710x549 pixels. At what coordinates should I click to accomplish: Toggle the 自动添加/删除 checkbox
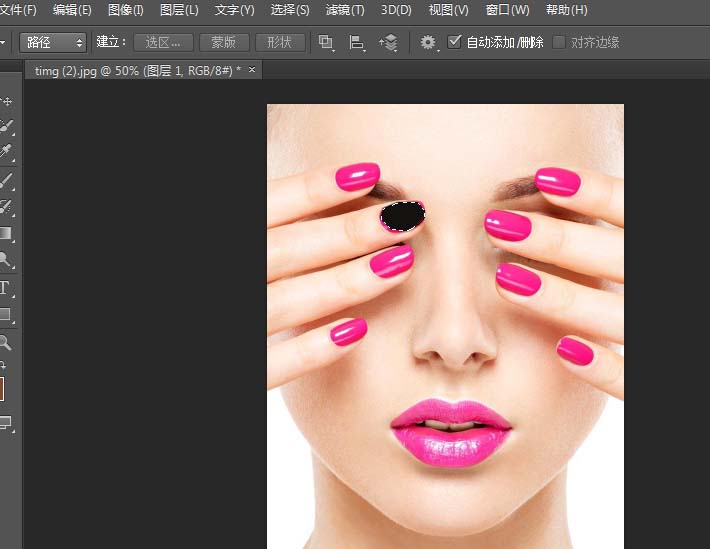click(x=454, y=42)
